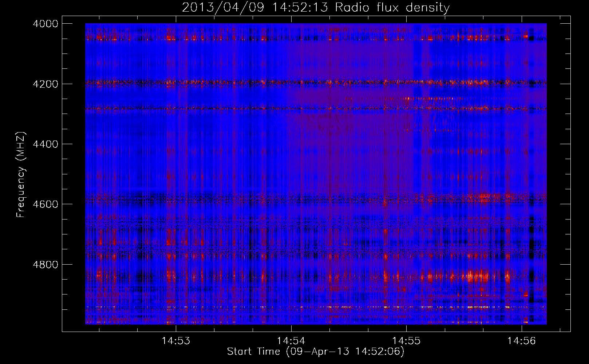The image size is (589, 364).
Task: Click the '4000' frequency axis label
Action: click(46, 24)
